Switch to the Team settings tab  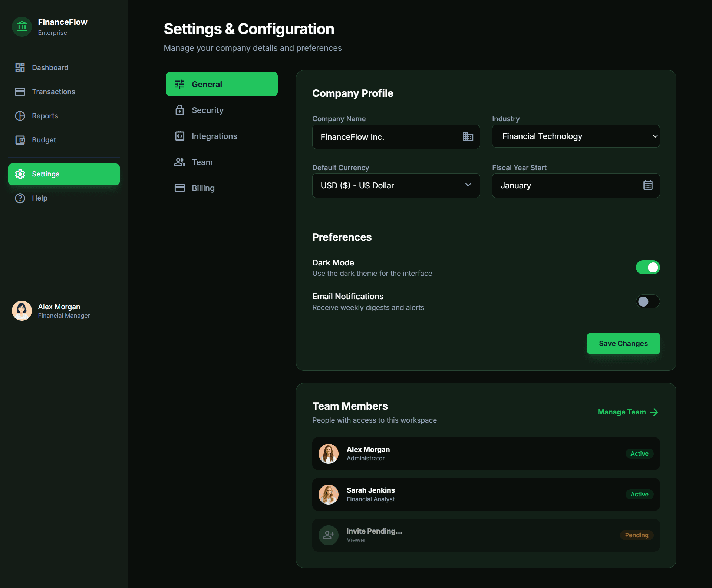202,162
